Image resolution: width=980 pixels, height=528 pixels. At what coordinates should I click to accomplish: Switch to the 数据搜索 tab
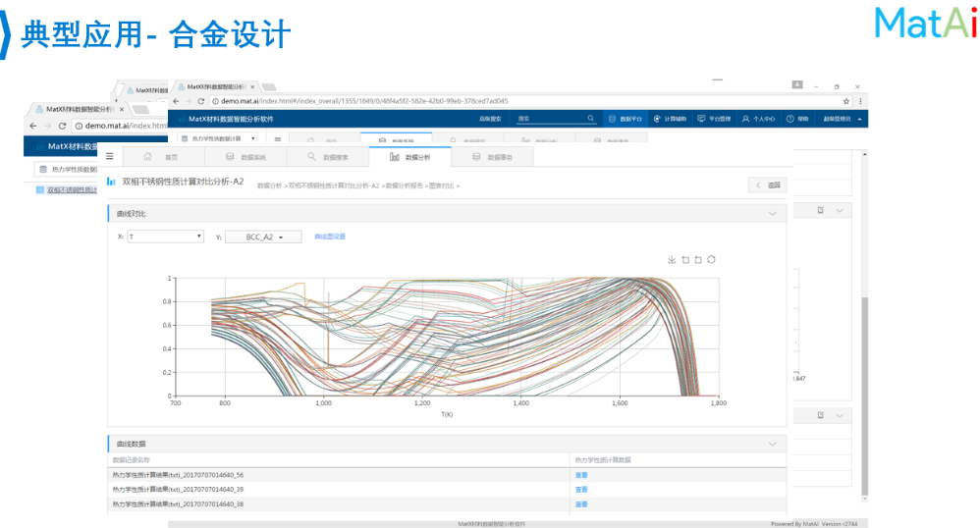tap(328, 156)
